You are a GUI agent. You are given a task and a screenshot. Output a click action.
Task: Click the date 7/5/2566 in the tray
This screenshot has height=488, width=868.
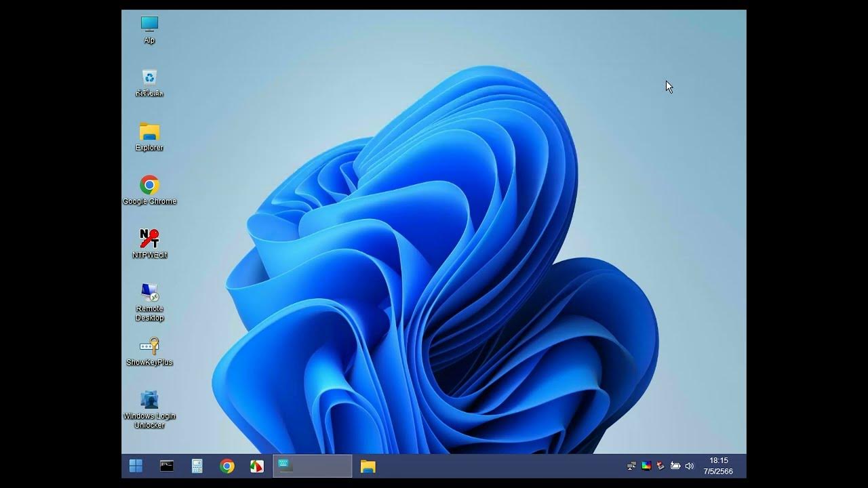click(718, 471)
